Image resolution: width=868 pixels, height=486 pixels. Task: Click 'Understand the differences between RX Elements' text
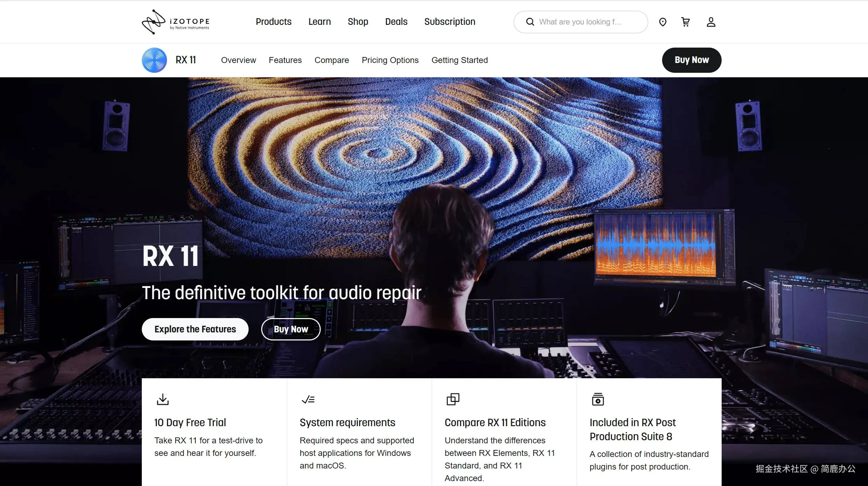point(500,459)
